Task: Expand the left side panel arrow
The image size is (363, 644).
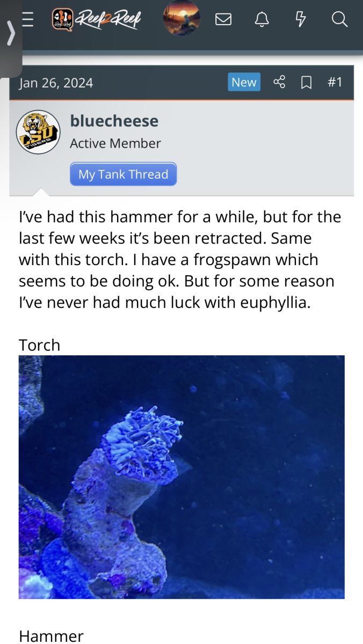Action: tap(10, 35)
